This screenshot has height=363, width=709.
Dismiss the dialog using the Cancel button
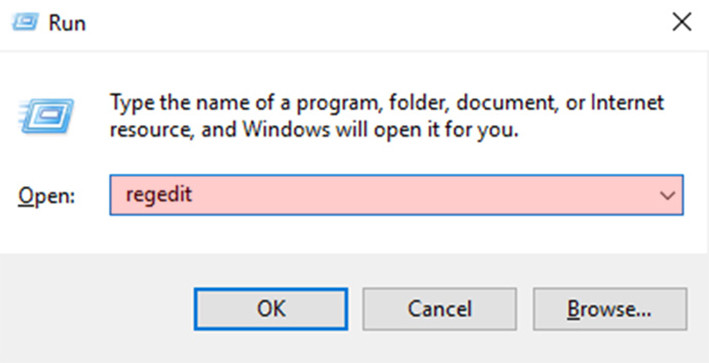click(x=439, y=309)
